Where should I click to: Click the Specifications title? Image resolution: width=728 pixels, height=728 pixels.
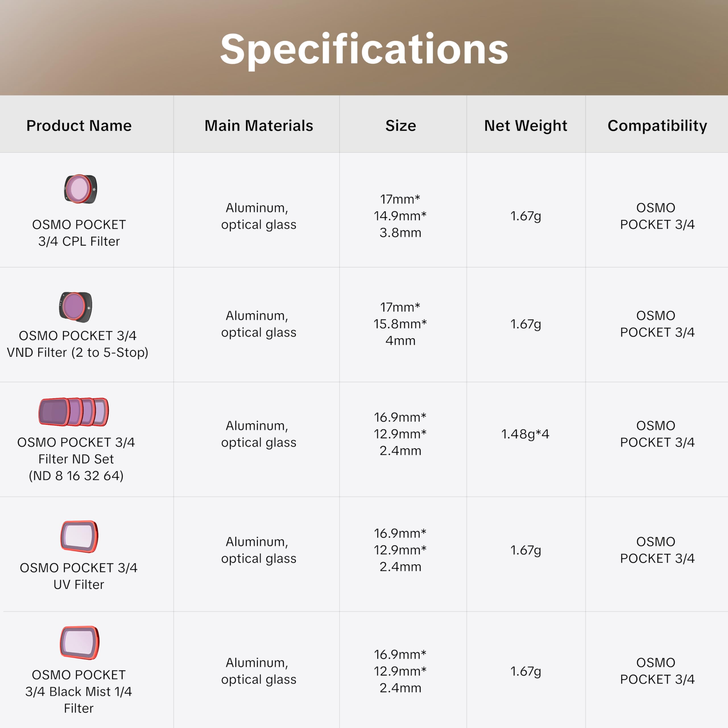coord(364,49)
